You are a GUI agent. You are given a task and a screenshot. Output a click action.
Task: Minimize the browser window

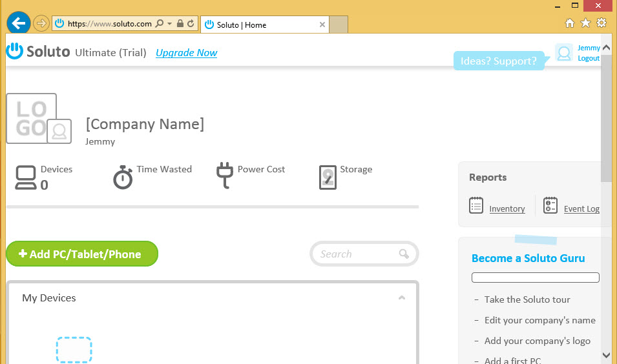pos(557,6)
